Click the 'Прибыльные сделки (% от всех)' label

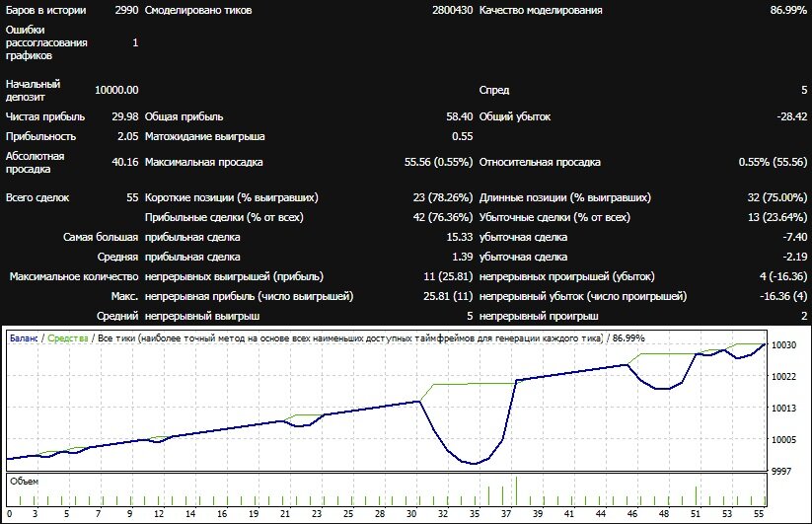point(224,217)
